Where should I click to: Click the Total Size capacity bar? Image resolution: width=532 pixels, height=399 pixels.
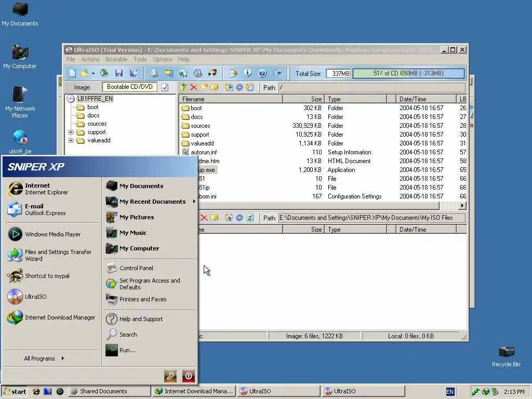click(408, 73)
